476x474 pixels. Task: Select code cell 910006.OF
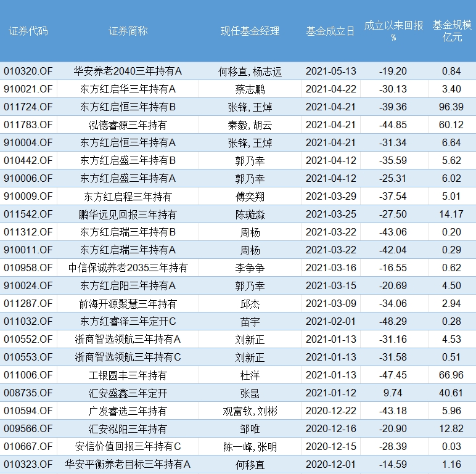(28, 179)
